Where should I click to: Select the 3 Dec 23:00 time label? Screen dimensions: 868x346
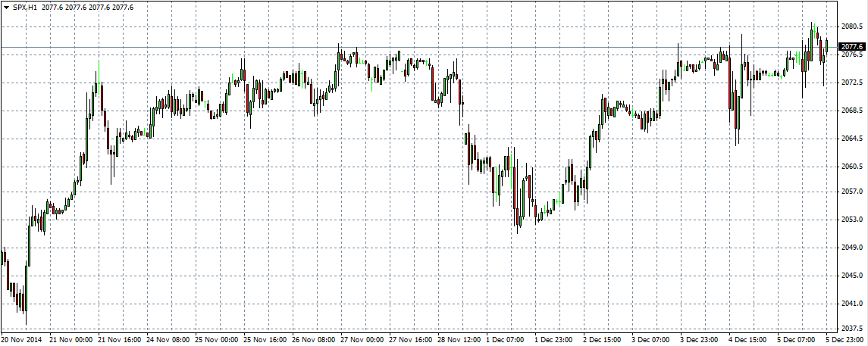tap(699, 340)
